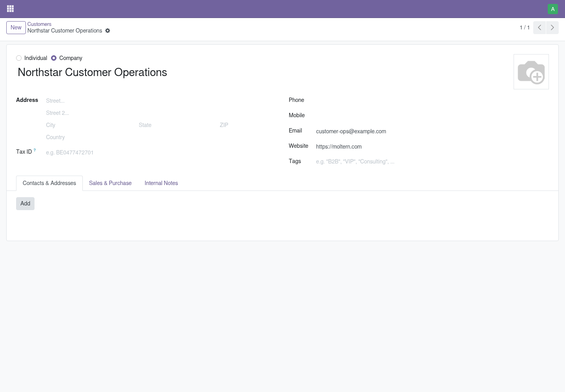Click the 1 / 1 pager counter
The width and height of the screenshot is (565, 392).
click(x=525, y=27)
